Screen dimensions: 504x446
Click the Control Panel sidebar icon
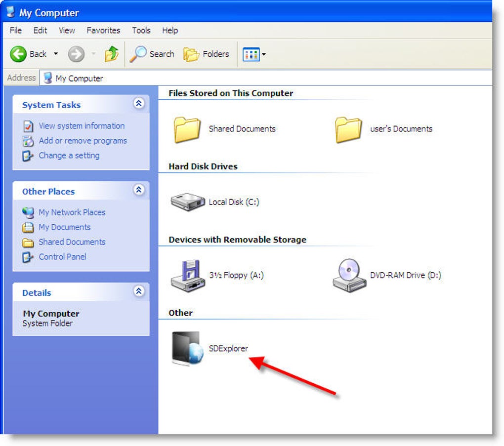(28, 257)
